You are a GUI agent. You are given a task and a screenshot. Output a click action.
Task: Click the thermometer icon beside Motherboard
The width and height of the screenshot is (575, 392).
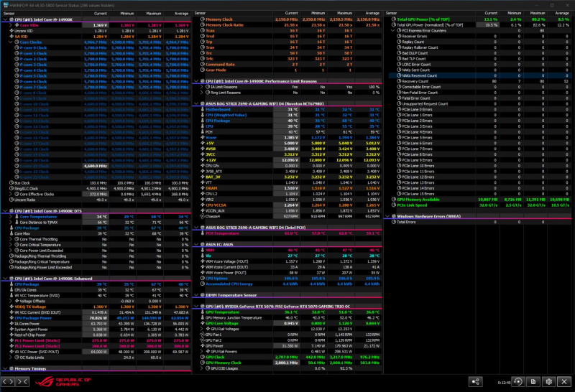point(203,109)
